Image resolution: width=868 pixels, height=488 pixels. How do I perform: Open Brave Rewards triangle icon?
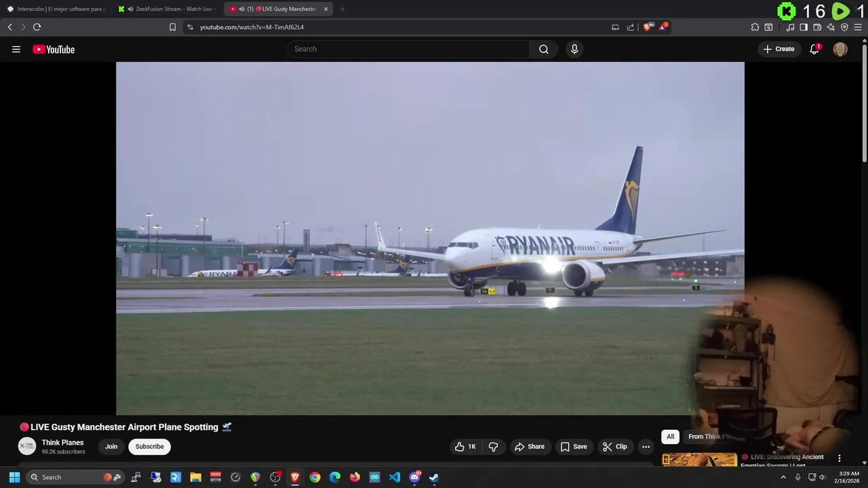click(663, 27)
